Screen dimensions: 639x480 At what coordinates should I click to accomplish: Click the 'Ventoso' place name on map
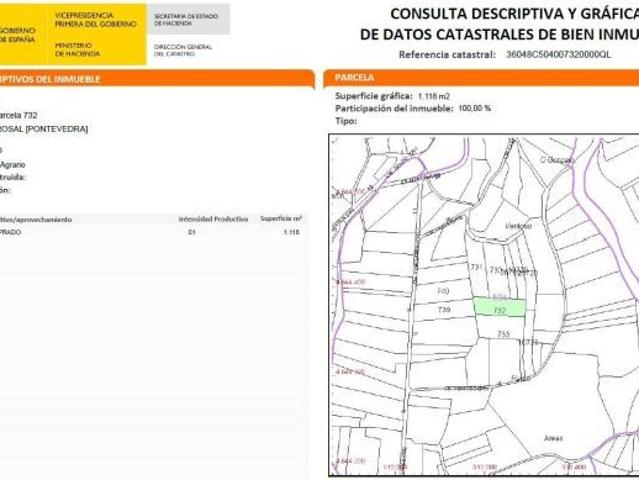pyautogui.click(x=518, y=226)
